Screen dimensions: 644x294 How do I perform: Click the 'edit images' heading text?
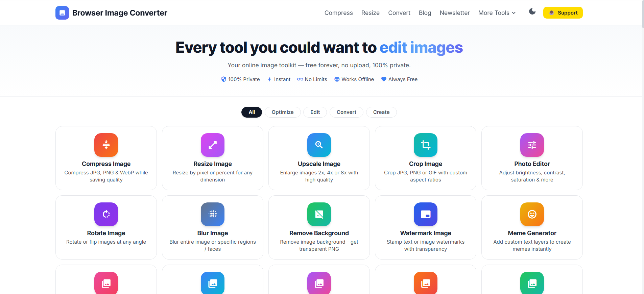(421, 48)
